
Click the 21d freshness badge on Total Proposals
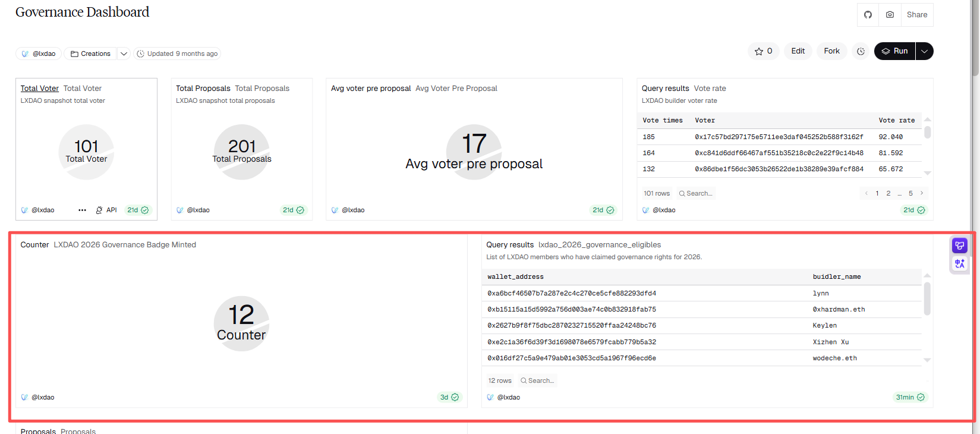293,210
